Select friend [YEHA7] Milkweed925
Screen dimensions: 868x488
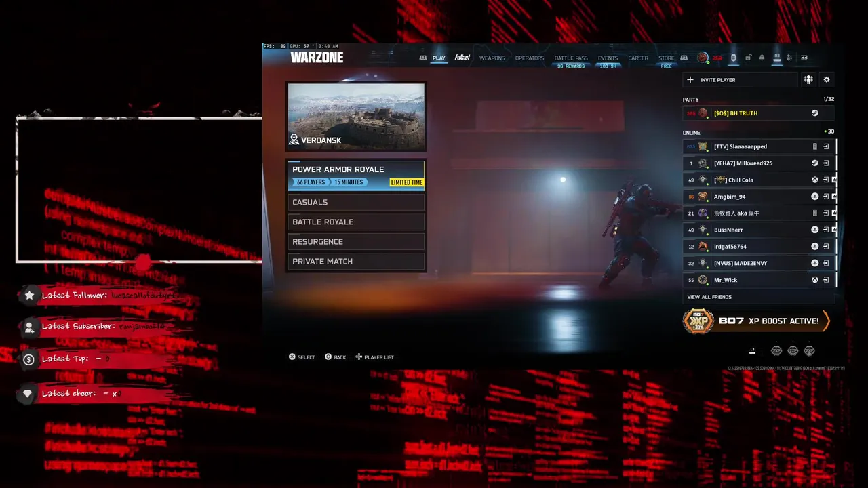[x=758, y=163]
